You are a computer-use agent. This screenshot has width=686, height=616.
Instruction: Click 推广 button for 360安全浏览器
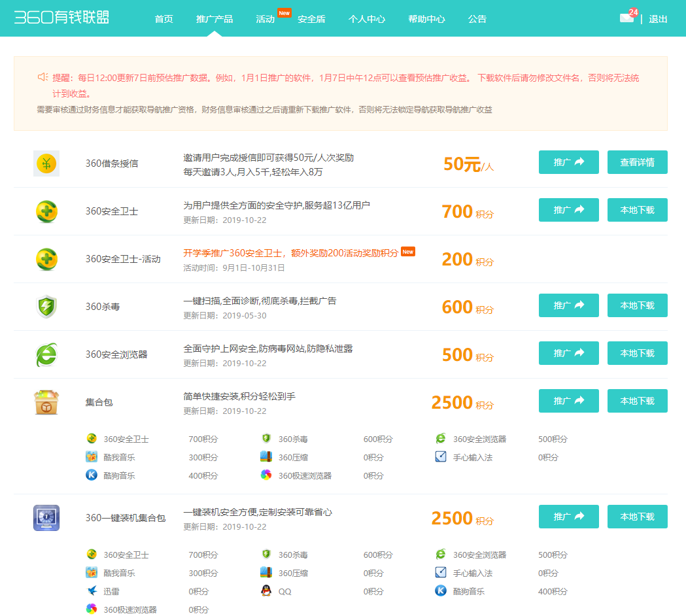coord(569,353)
